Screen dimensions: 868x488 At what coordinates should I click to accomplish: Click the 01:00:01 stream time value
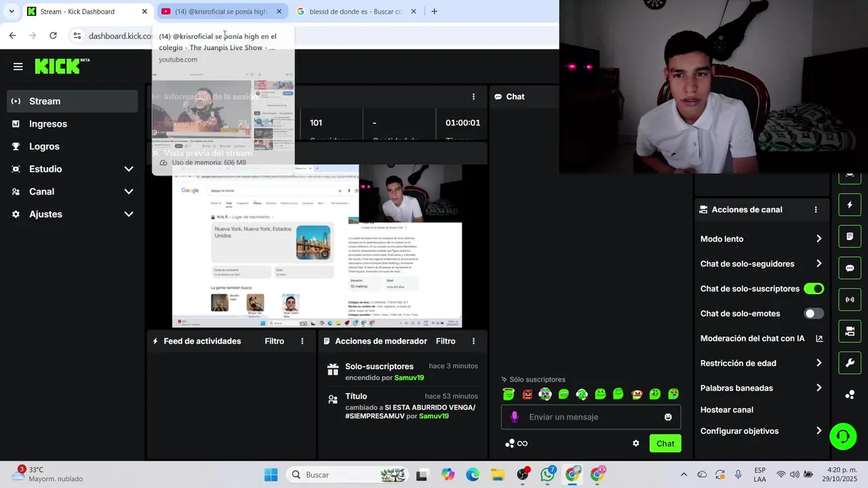pyautogui.click(x=462, y=123)
